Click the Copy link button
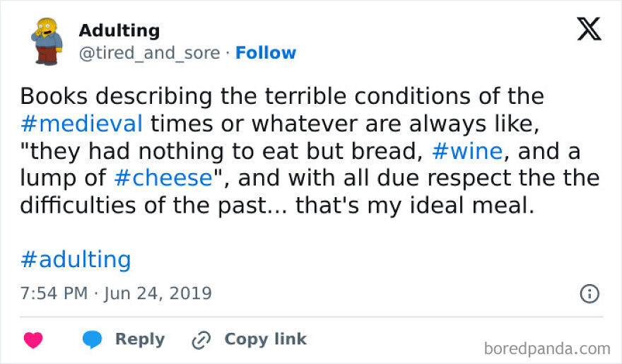Image resolution: width=622 pixels, height=364 pixels. (x=265, y=339)
